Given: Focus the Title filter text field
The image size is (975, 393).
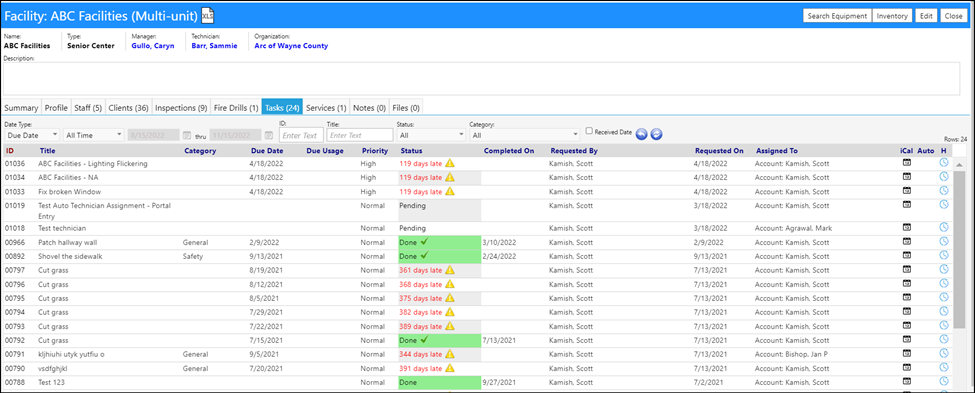Looking at the screenshot, I should [x=360, y=135].
